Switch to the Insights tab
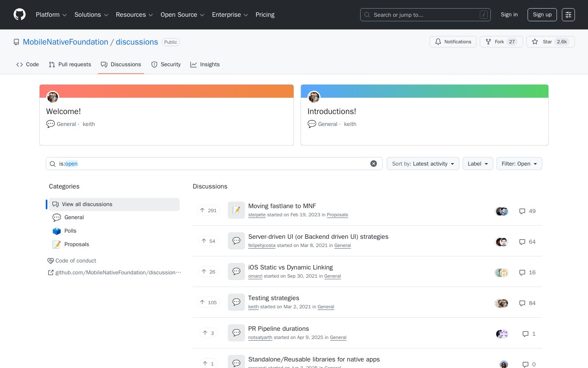The width and height of the screenshot is (588, 368). point(205,65)
